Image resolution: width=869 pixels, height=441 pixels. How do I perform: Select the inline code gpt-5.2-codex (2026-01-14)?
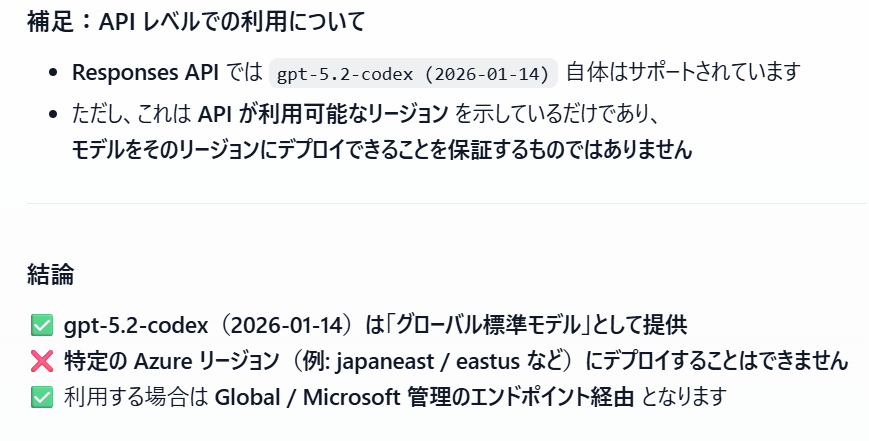tap(413, 73)
